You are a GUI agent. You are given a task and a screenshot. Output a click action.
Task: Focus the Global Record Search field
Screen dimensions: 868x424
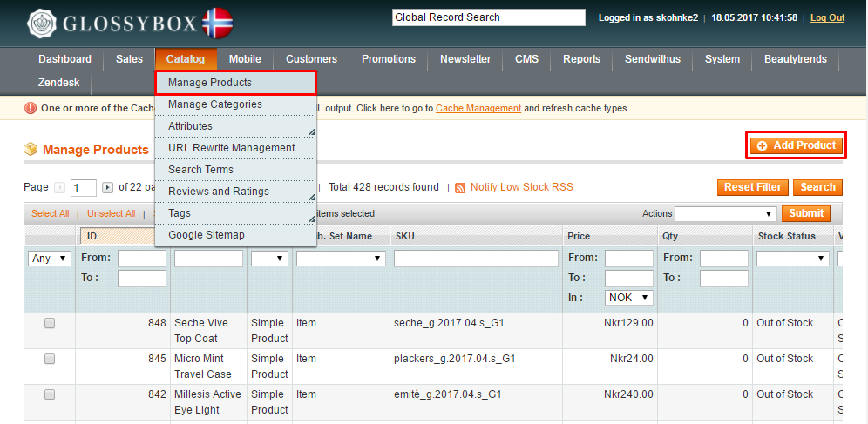489,17
